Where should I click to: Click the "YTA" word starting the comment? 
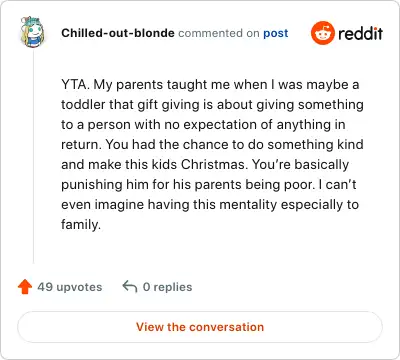click(x=73, y=85)
